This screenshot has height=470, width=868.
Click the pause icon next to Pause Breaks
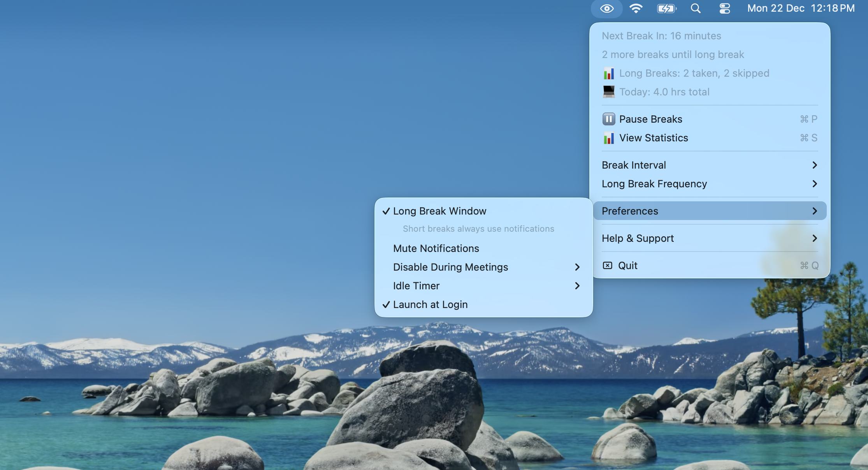[608, 119]
